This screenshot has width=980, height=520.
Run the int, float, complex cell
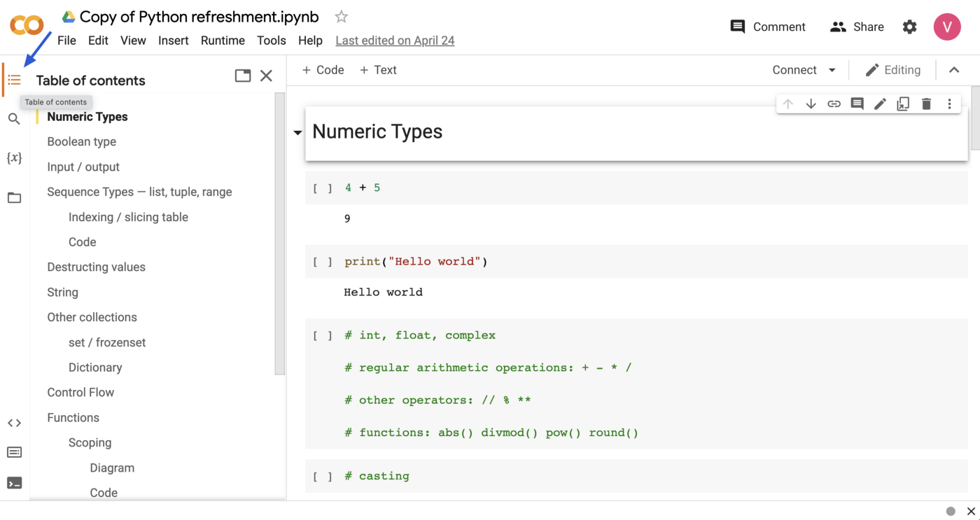[x=322, y=335]
